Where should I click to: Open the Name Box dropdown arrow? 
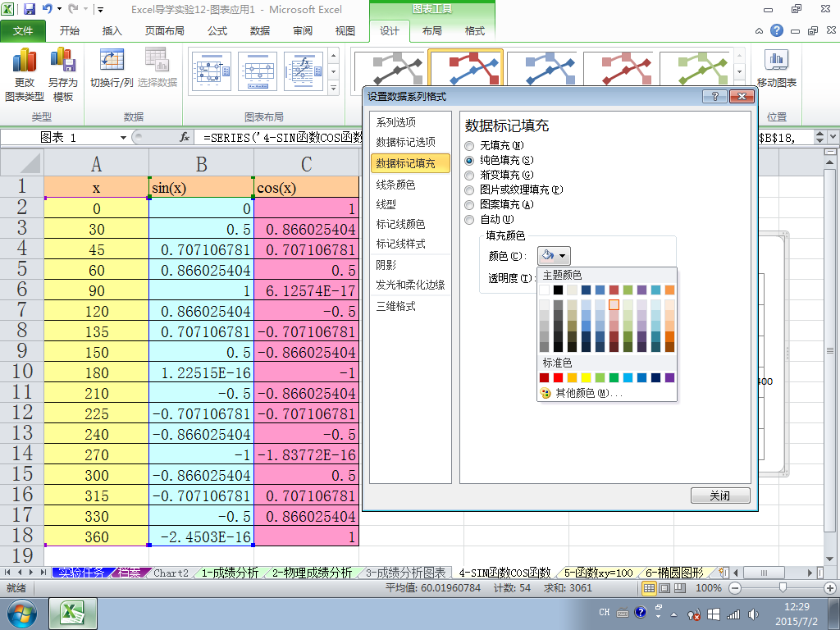pyautogui.click(x=124, y=138)
